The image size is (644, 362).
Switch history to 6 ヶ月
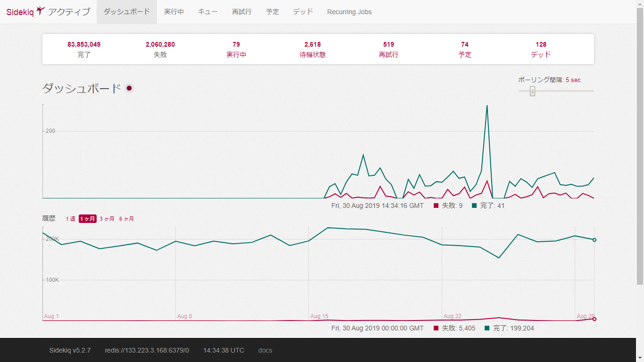tap(126, 219)
